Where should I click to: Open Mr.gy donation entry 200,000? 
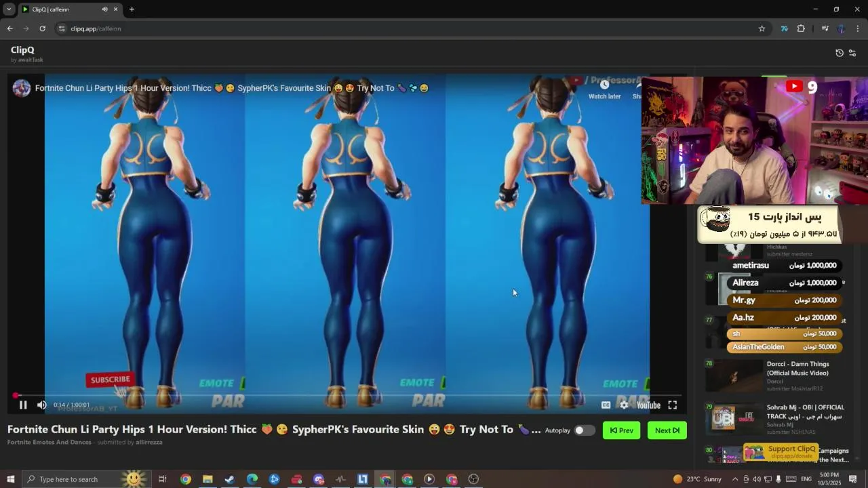point(785,300)
